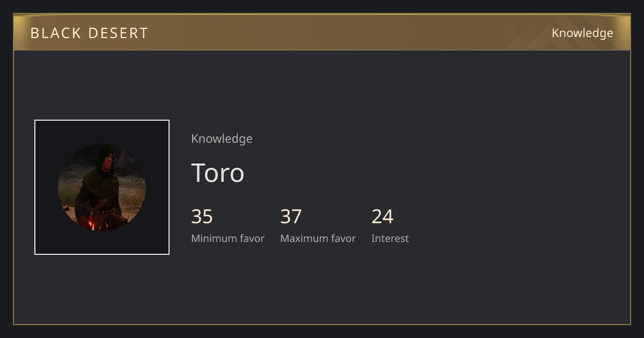This screenshot has width=644, height=338.
Task: Click the white-outlined frame around the portrait
Action: 102,187
